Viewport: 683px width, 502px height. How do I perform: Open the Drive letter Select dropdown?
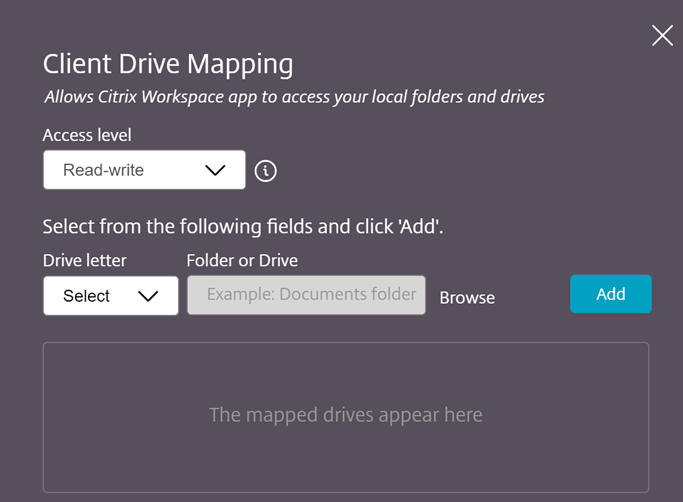[111, 295]
